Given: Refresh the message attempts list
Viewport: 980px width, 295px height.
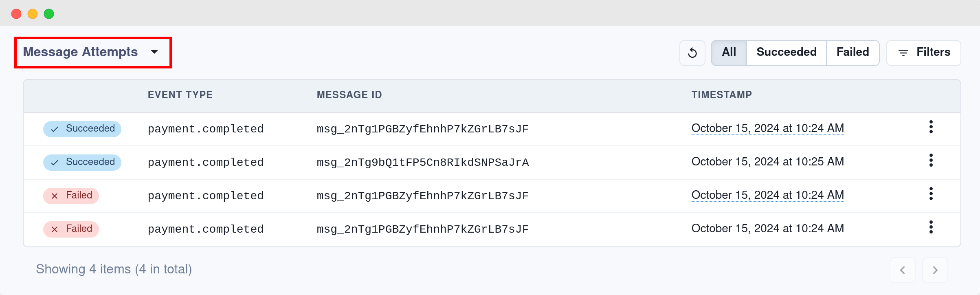Looking at the screenshot, I should [692, 53].
